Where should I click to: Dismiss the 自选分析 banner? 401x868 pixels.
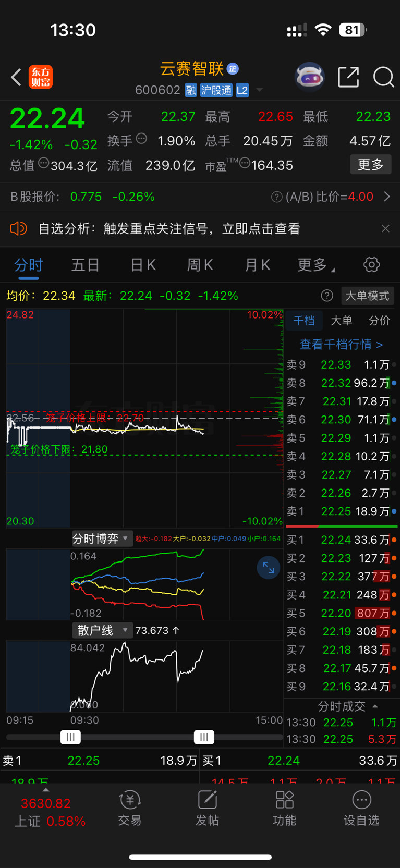click(x=385, y=228)
